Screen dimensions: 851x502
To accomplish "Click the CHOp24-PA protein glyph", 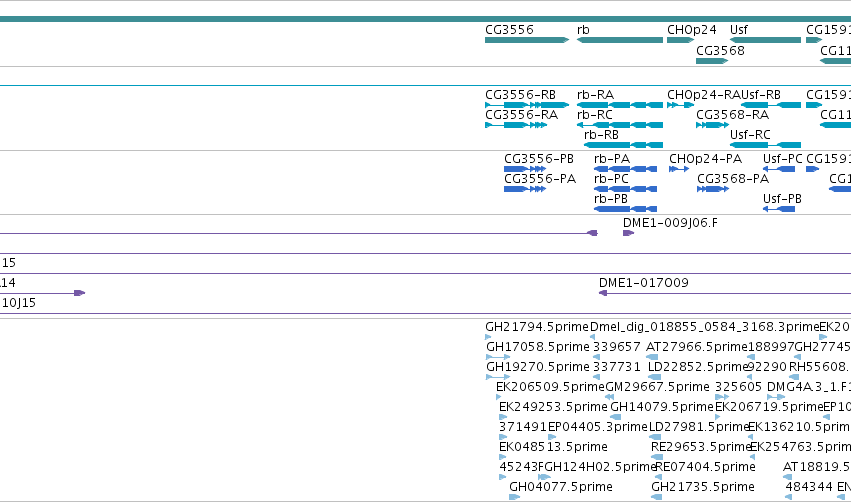I will (x=679, y=169).
